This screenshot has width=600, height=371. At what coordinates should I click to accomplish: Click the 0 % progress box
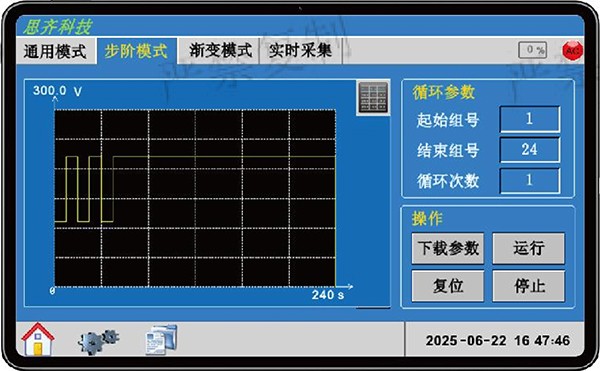click(x=533, y=50)
